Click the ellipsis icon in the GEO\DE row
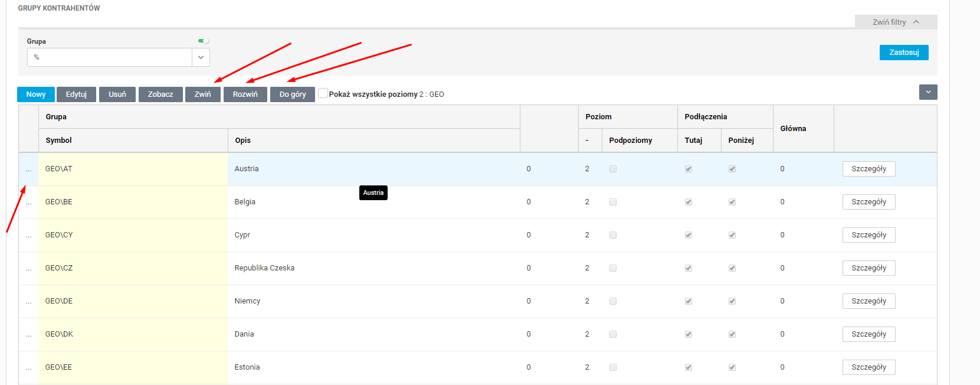 [x=28, y=302]
